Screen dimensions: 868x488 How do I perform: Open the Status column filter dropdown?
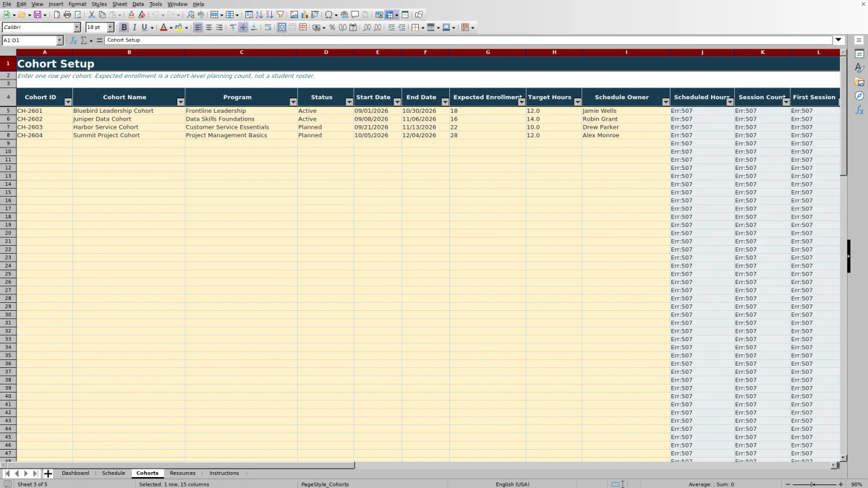(349, 102)
